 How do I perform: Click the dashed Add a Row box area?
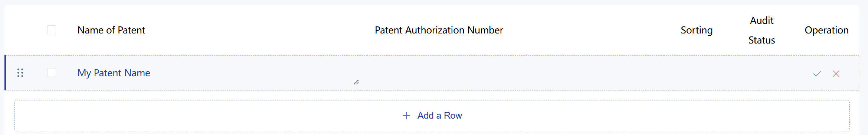pyautogui.click(x=432, y=116)
